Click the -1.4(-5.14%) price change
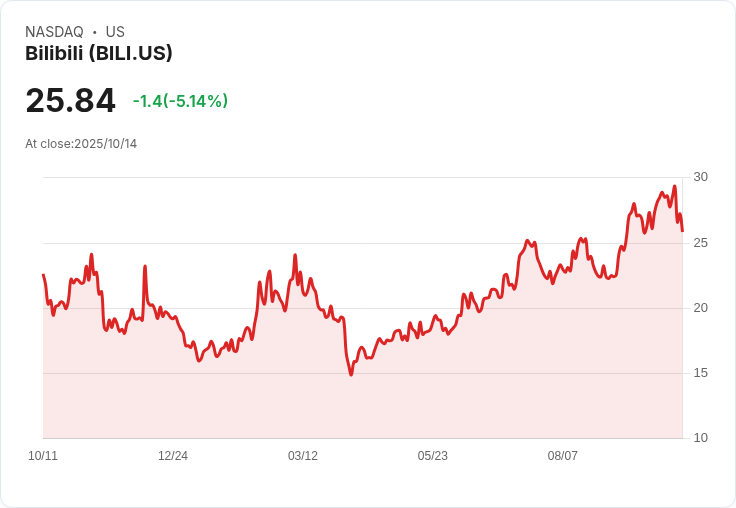Image resolution: width=736 pixels, height=508 pixels. click(180, 101)
